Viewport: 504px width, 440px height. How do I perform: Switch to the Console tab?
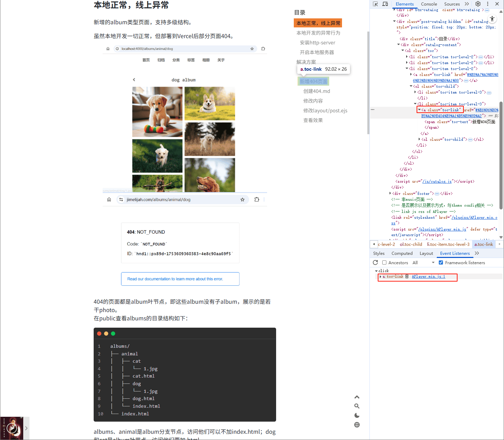point(429,4)
